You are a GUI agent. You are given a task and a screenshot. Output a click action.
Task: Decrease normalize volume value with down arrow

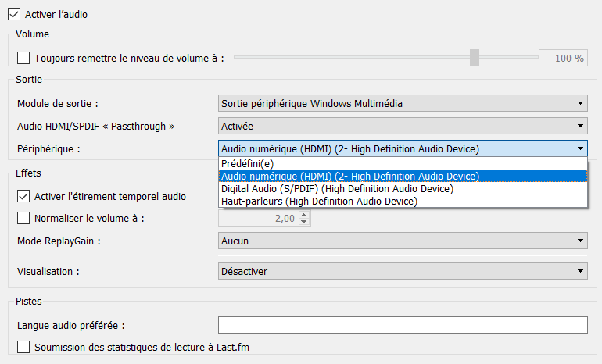[x=305, y=223]
